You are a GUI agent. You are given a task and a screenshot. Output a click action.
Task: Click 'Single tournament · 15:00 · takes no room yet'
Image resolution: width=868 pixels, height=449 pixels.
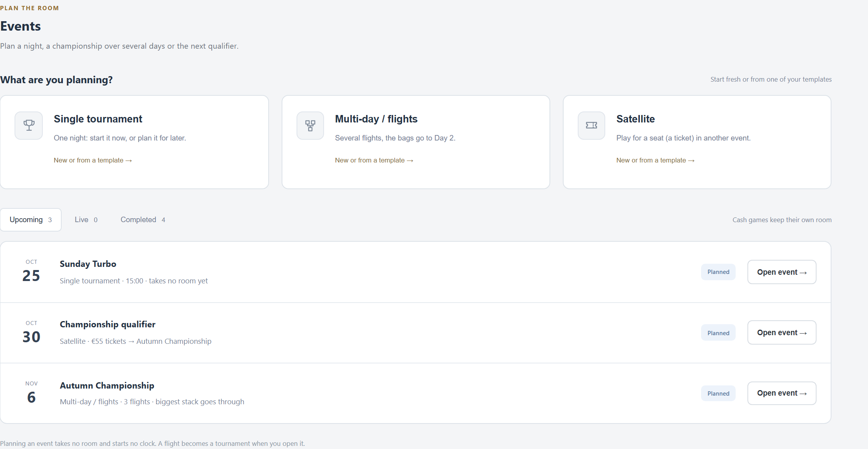pos(134,281)
